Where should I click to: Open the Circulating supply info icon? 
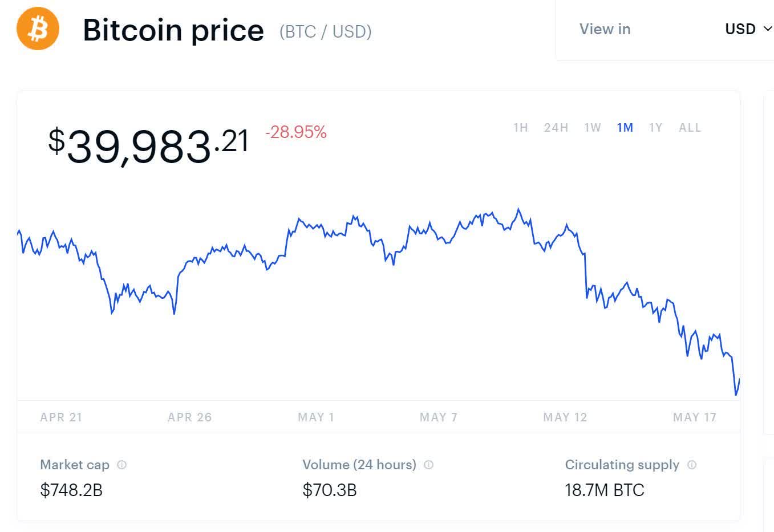(x=692, y=465)
